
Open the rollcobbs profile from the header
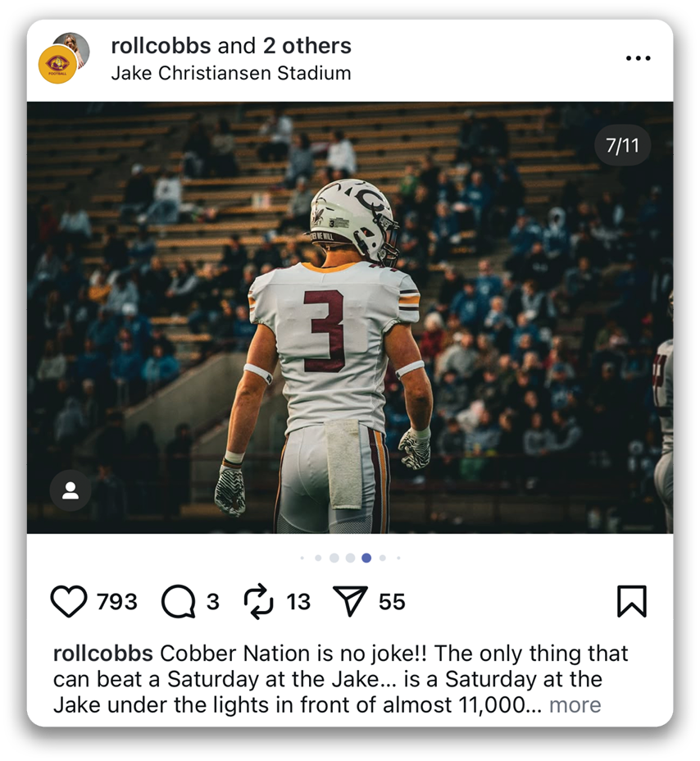click(x=161, y=46)
